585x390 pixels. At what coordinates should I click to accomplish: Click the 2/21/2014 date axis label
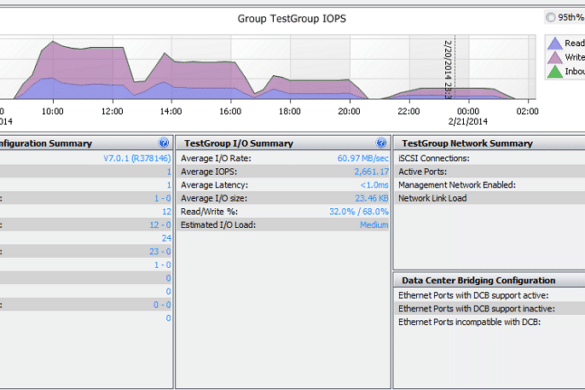point(468,122)
